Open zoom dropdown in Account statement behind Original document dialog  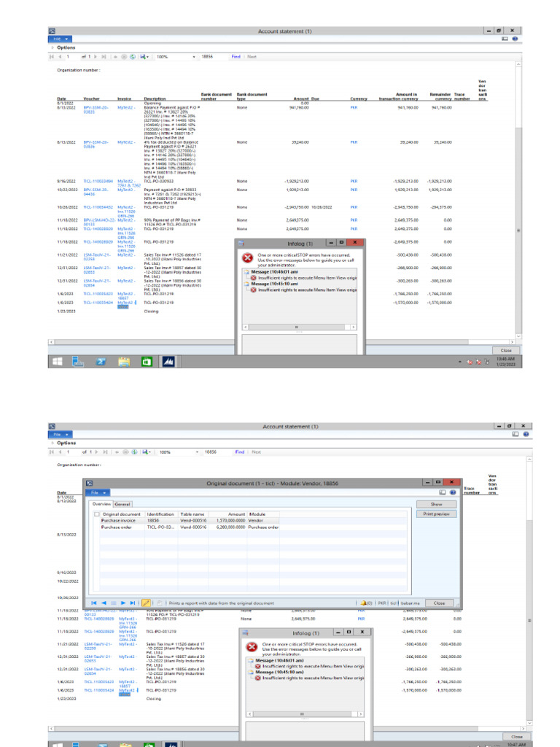click(x=197, y=452)
